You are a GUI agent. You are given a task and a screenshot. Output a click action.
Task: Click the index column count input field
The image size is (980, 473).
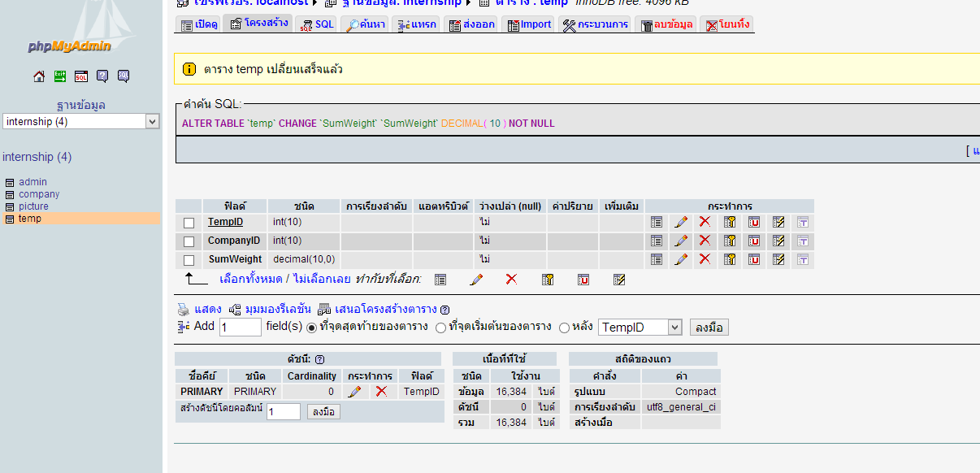pos(284,412)
